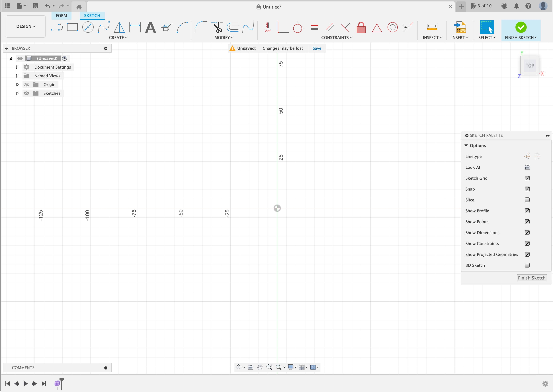The width and height of the screenshot is (553, 392).
Task: Toggle Sketch Grid visibility checkbox
Action: (x=528, y=178)
